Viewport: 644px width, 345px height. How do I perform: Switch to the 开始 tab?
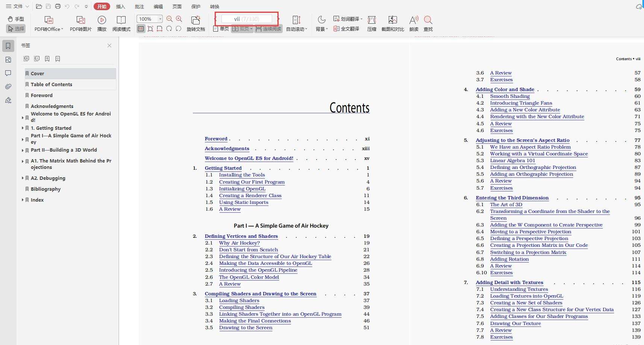pyautogui.click(x=102, y=6)
